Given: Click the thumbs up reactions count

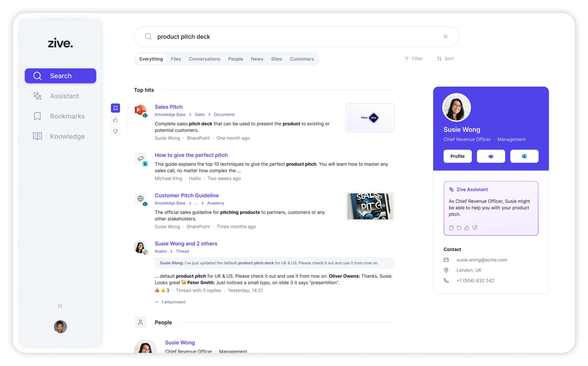Looking at the screenshot, I should tap(162, 290).
